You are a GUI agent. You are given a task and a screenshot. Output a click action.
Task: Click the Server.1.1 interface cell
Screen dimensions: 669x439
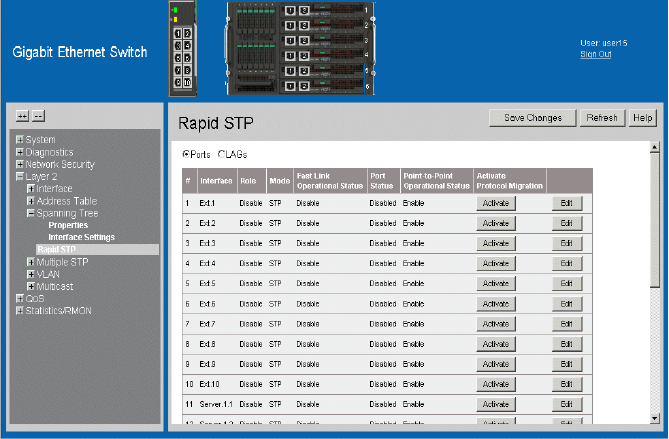(x=216, y=404)
